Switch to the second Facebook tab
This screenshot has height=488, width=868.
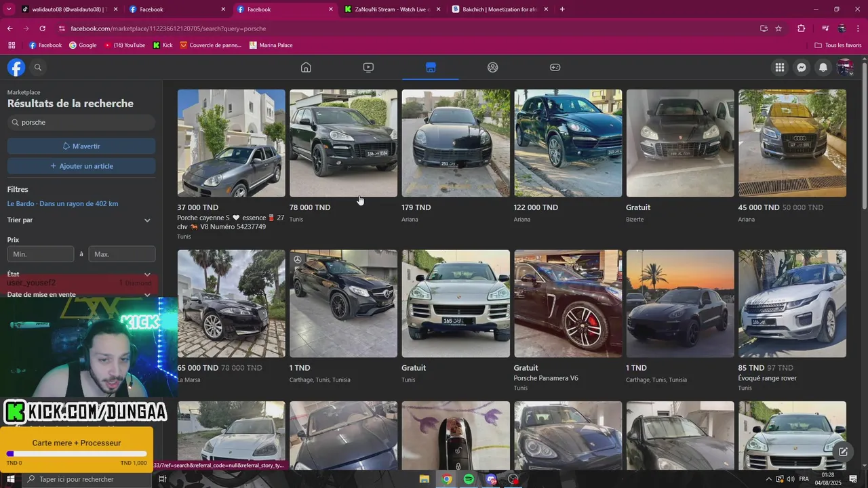point(284,9)
